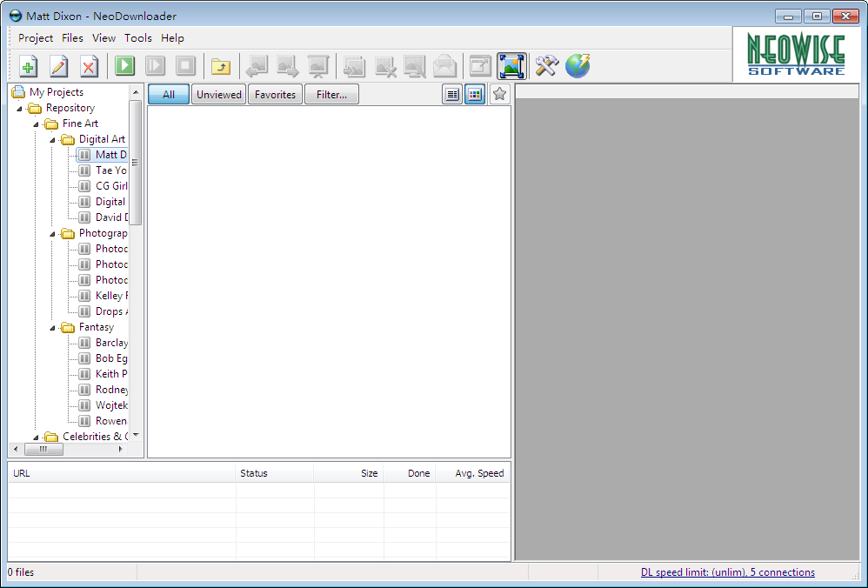Open the Project menu
868x588 pixels.
pos(36,38)
